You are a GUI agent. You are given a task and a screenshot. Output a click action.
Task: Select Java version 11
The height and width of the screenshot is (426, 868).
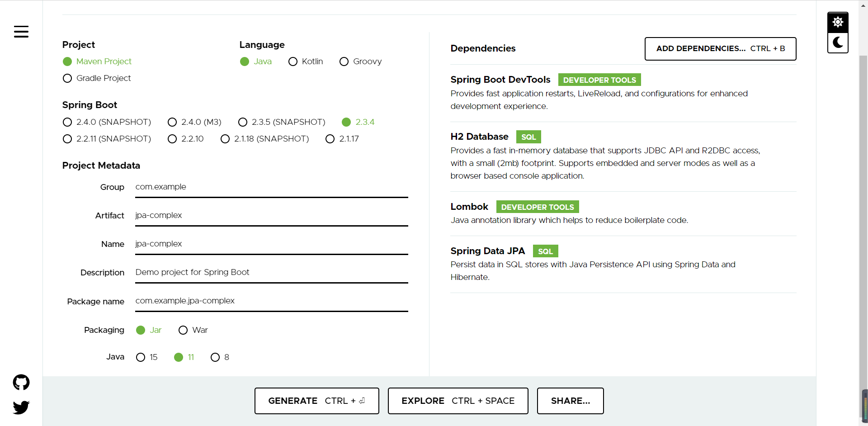184,357
